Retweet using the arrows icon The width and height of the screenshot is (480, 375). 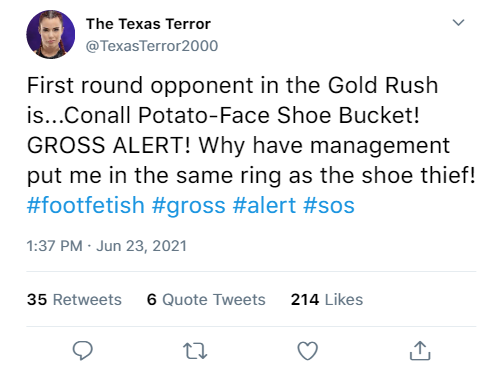coord(195,351)
